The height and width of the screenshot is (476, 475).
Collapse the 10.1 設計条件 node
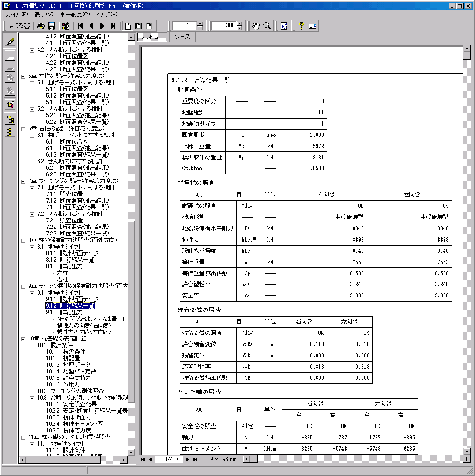pyautogui.click(x=32, y=346)
